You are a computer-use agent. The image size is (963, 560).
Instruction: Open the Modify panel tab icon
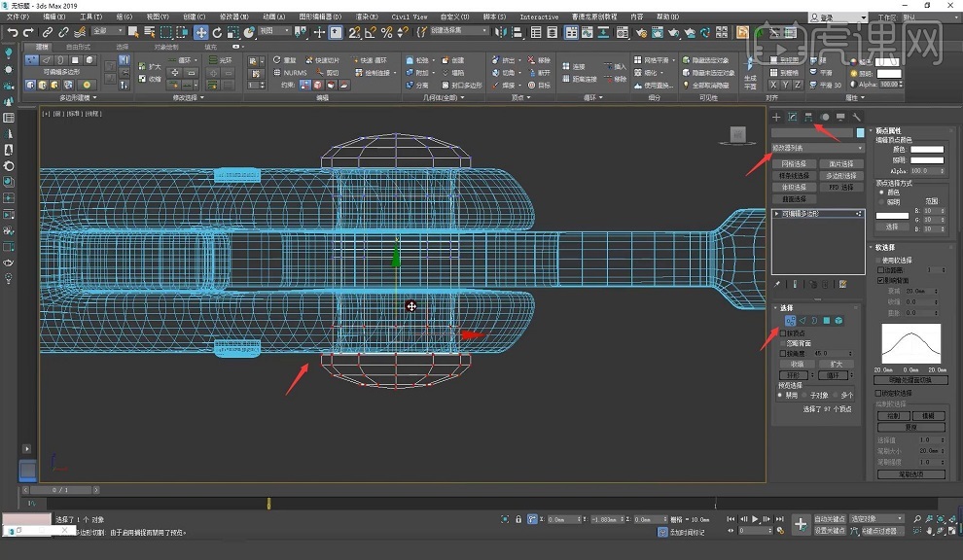792,118
